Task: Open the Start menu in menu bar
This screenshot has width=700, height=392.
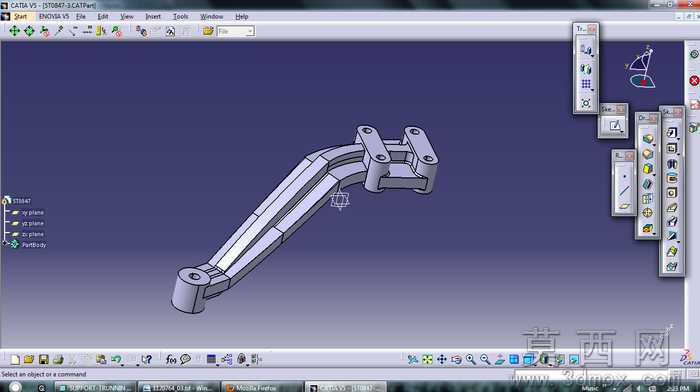Action: pos(20,17)
